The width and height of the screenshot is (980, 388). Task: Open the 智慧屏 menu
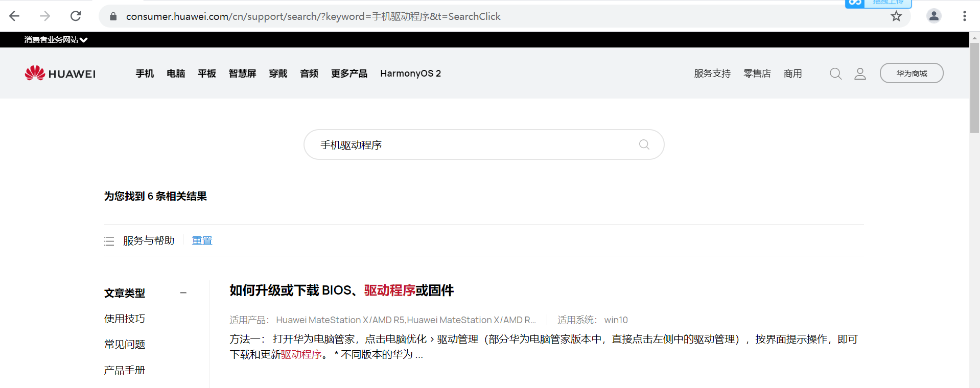point(242,74)
